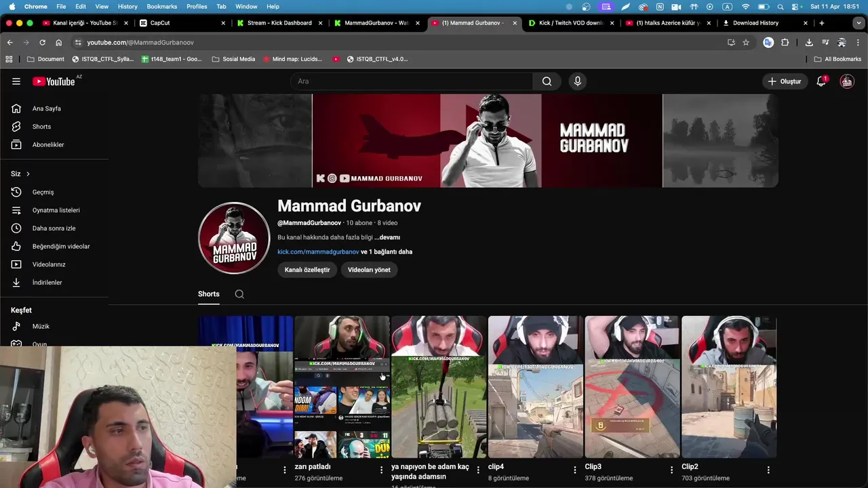Open the Sosial Media bookmark folder

click(233, 59)
